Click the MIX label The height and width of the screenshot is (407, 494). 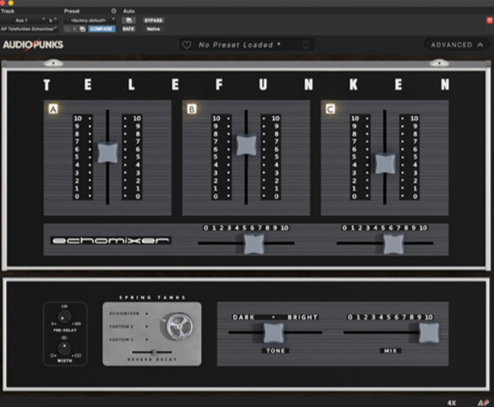390,351
